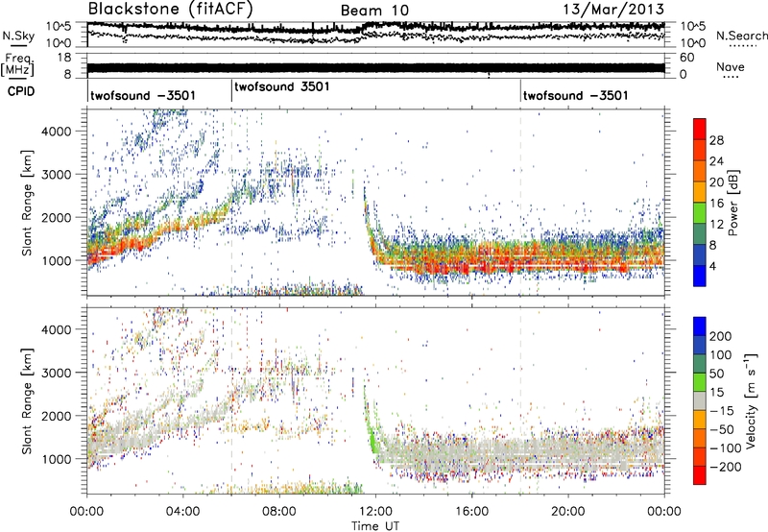
Task: Click the '200' value on the Velocity scale
Action: [721, 336]
